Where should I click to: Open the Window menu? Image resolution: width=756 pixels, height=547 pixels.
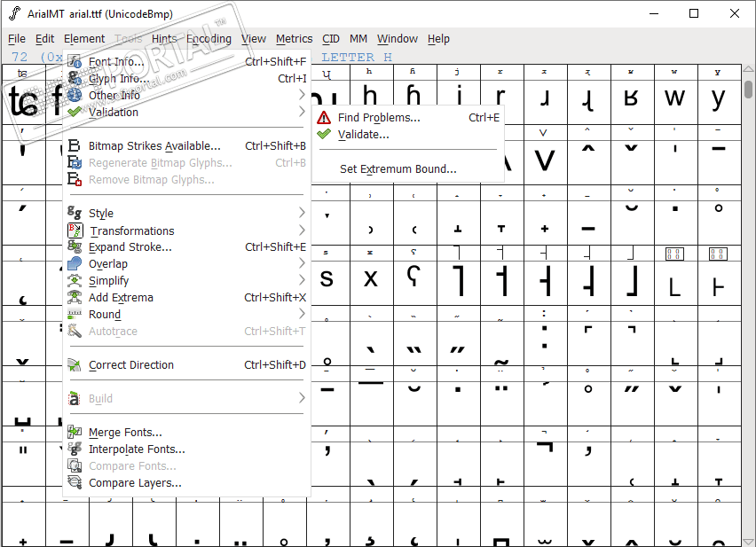(398, 38)
